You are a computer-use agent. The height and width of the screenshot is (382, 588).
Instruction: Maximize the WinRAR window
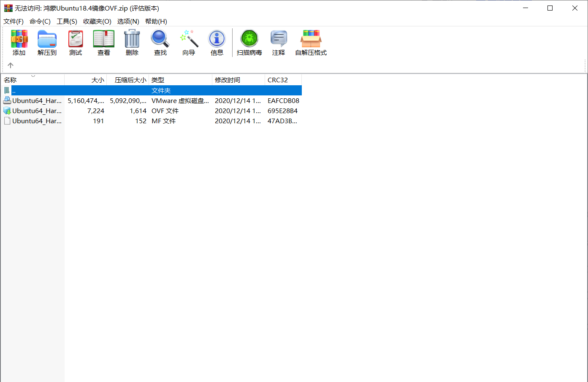click(550, 8)
